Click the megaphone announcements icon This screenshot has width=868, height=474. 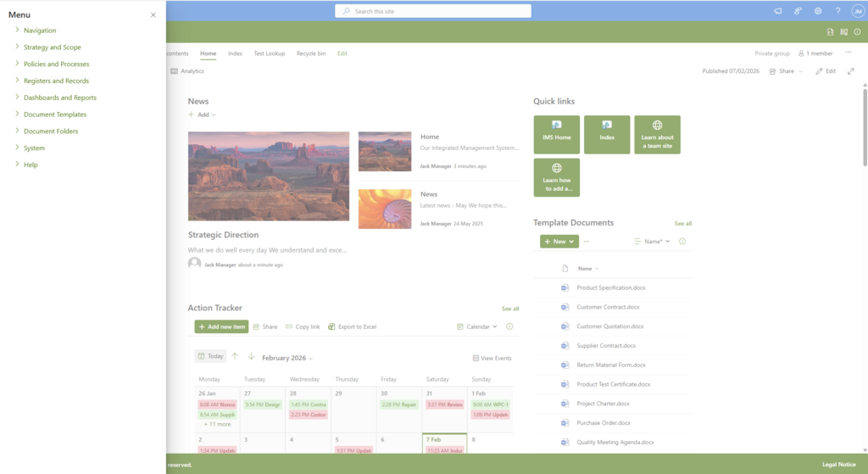777,11
